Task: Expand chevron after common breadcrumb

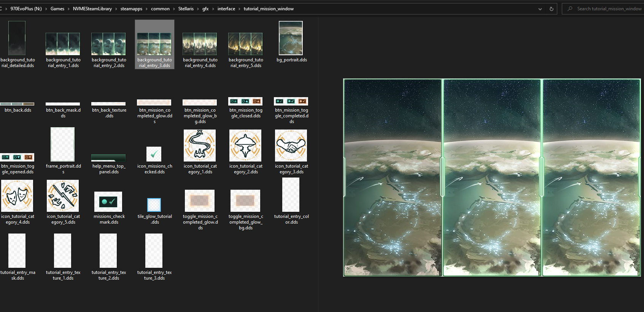Action: (174, 9)
